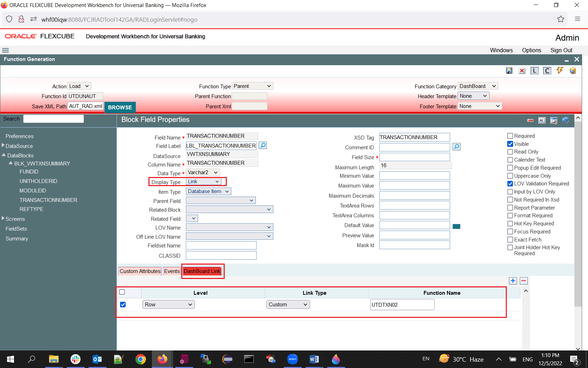This screenshot has width=588, height=368.
Task: Open Header Template dropdown
Action: click(x=474, y=96)
